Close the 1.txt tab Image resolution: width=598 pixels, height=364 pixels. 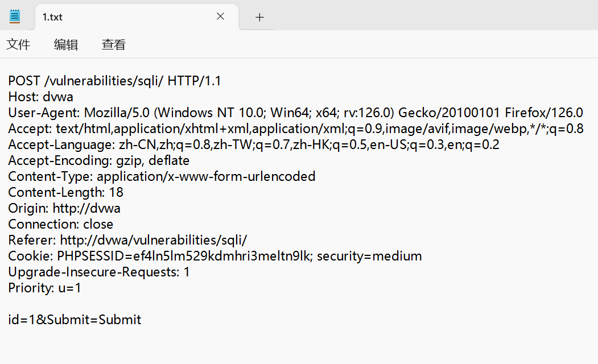click(x=220, y=17)
